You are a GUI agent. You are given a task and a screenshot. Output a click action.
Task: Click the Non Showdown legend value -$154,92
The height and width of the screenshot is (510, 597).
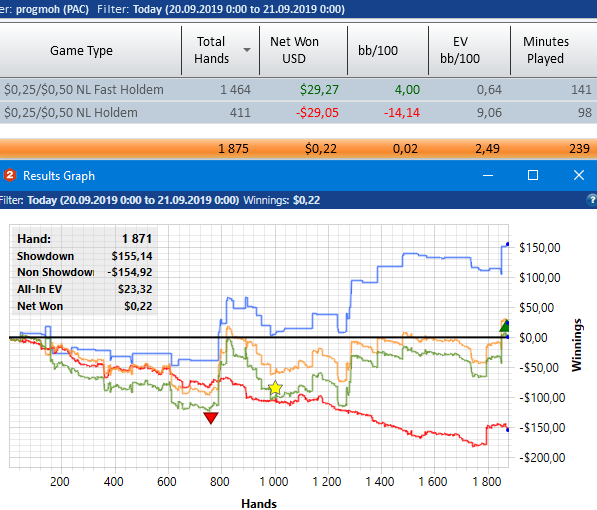tap(130, 272)
